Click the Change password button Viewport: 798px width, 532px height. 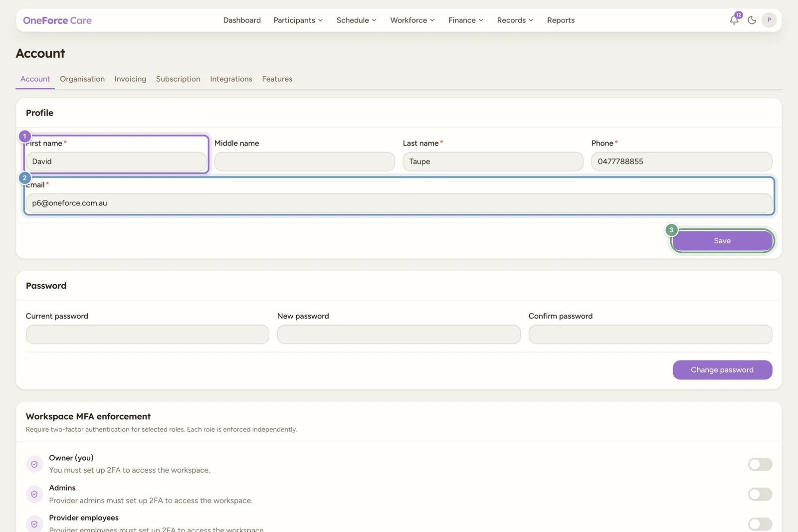[722, 370]
